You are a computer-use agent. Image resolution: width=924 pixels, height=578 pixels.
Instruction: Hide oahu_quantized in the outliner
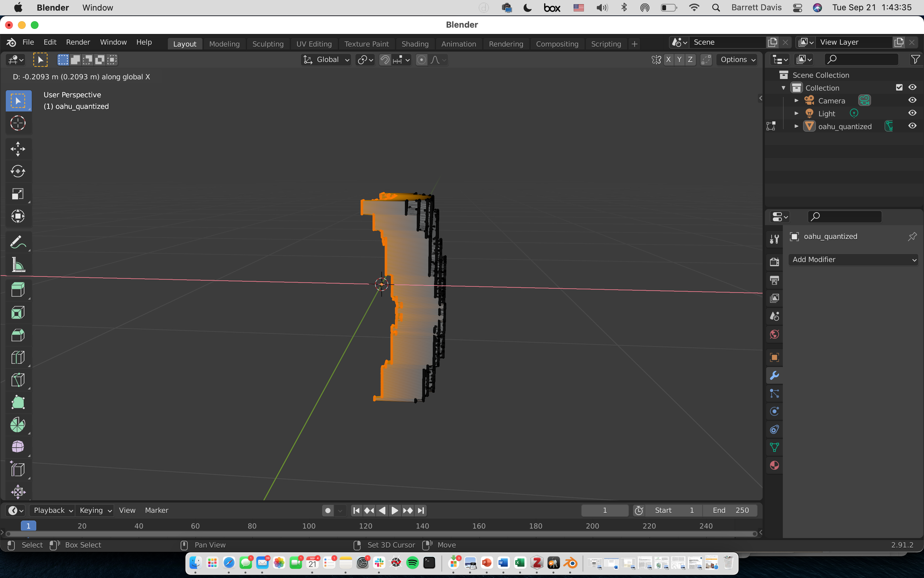click(x=912, y=126)
